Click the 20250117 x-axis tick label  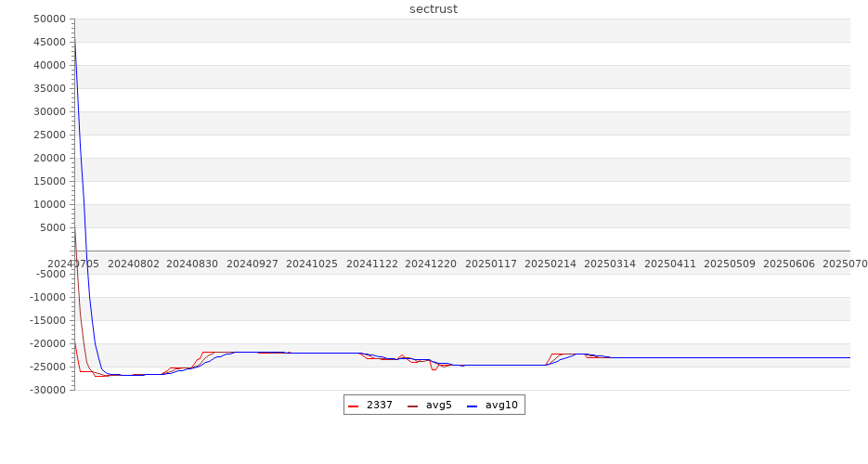coord(491,264)
